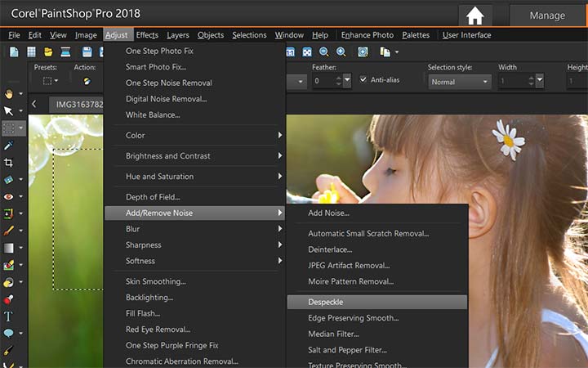Open the Selection style Normal dropdown
Image resolution: width=588 pixels, height=368 pixels.
click(460, 82)
